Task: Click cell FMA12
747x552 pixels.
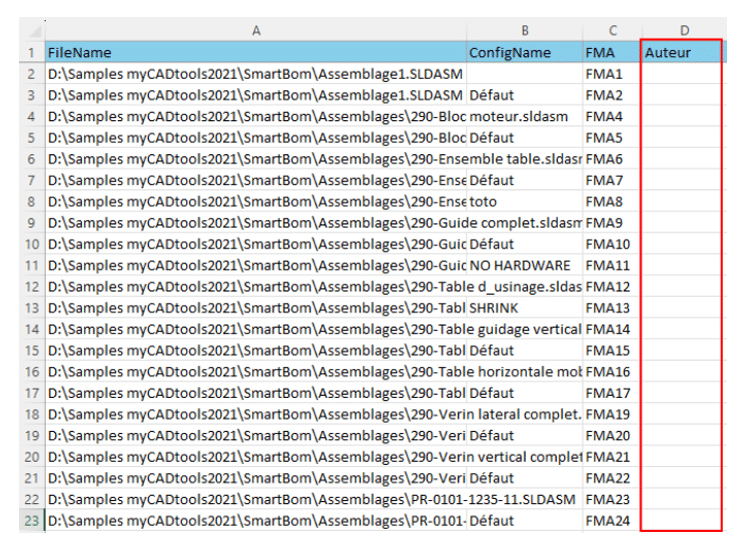Action: pyautogui.click(x=612, y=287)
